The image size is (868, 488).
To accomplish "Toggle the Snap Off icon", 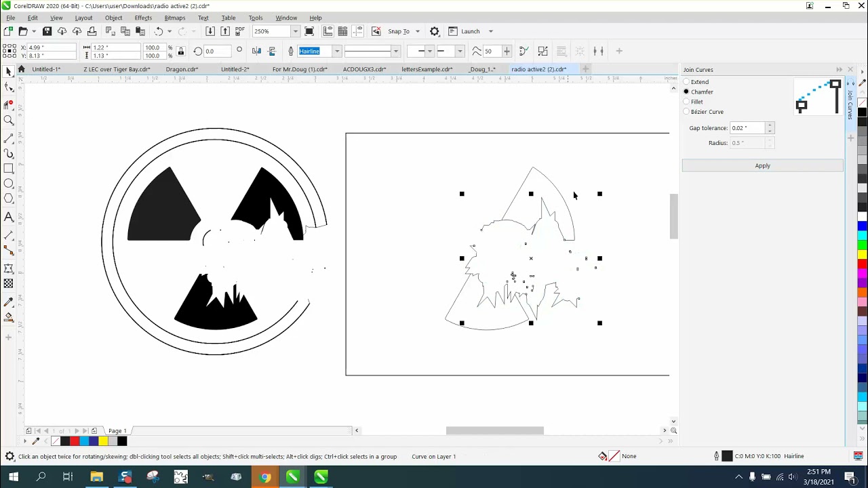I will point(376,31).
